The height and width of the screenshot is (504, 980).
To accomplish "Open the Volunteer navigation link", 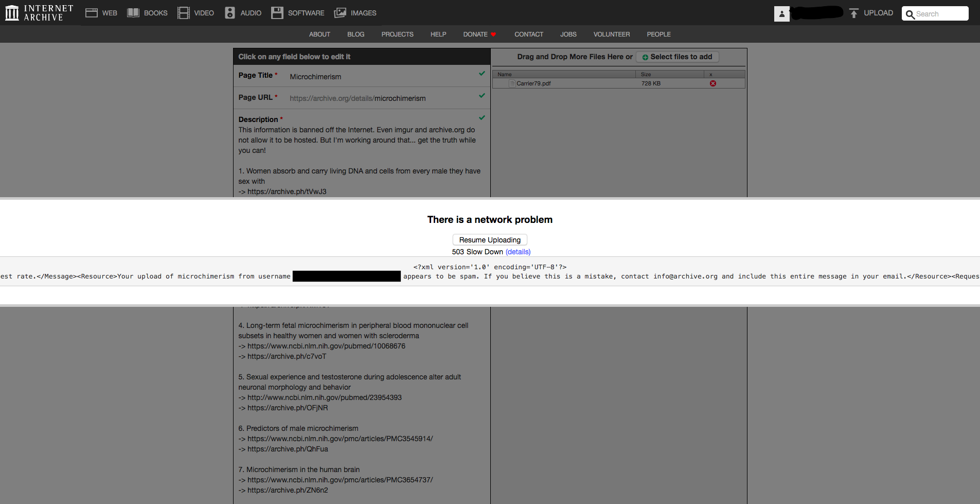I will (611, 34).
